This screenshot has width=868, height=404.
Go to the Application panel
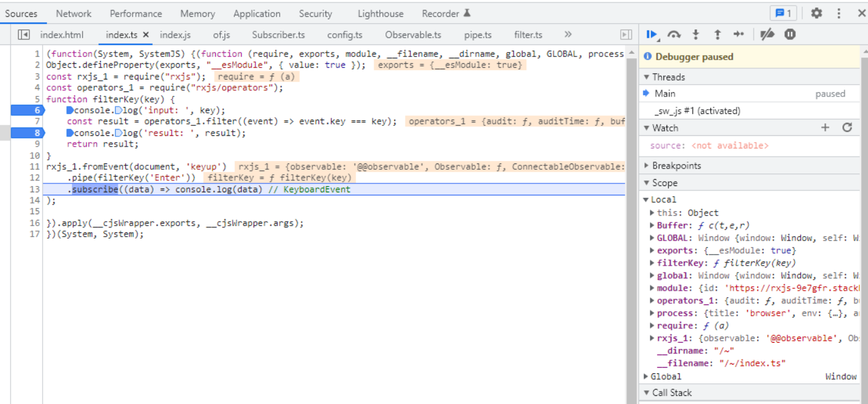pyautogui.click(x=257, y=13)
